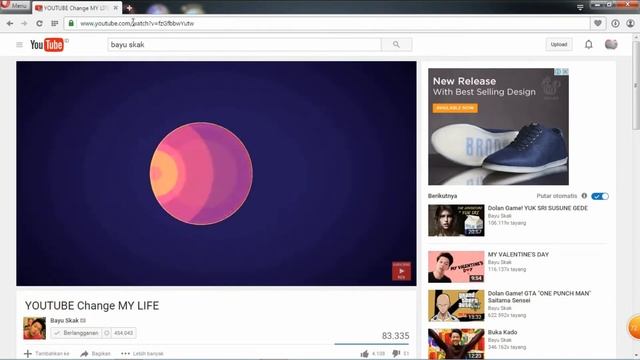
Task: Open the browser profile icon
Action: 631,23
